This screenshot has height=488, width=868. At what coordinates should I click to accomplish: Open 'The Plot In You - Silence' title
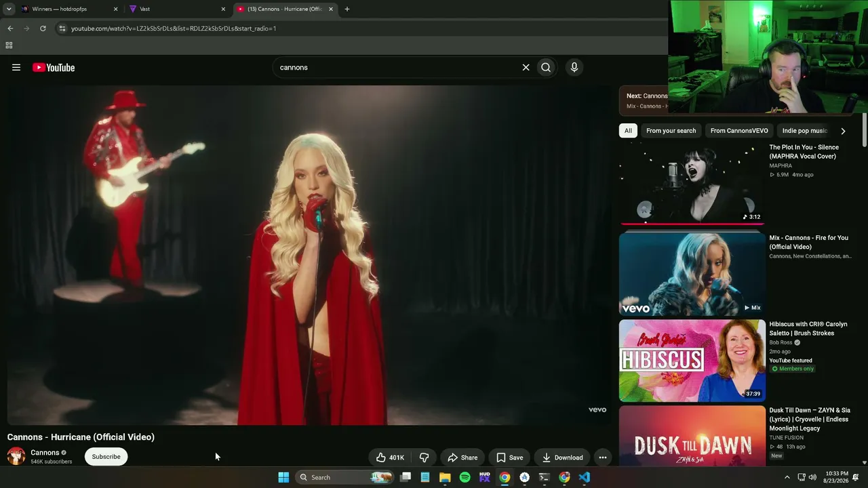click(804, 152)
